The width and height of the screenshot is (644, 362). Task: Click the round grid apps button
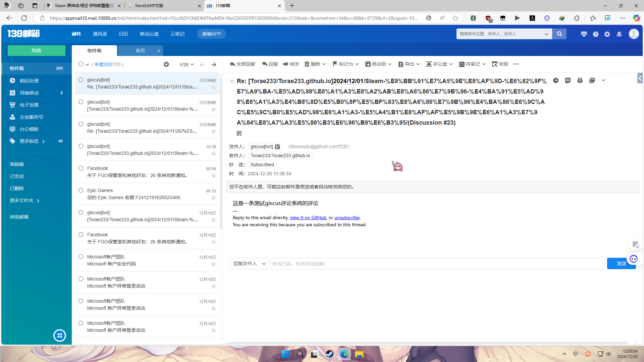pos(60,335)
